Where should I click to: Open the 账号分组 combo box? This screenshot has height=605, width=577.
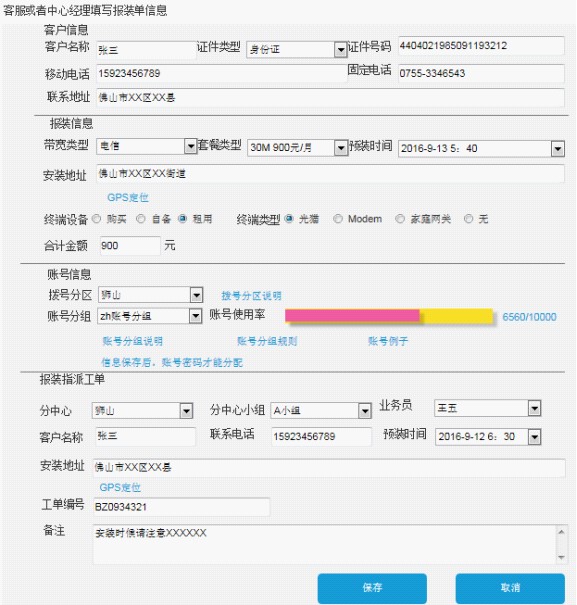click(150, 316)
